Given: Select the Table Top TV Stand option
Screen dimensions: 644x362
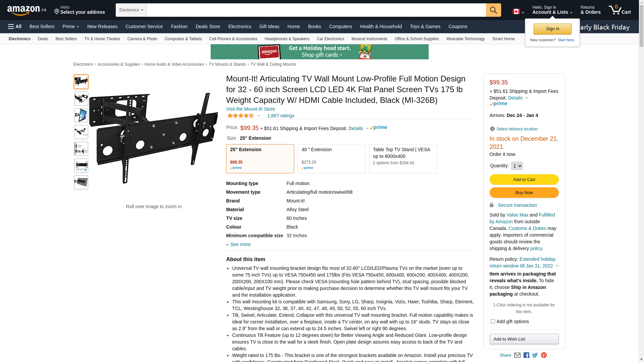Looking at the screenshot, I should point(403,159).
